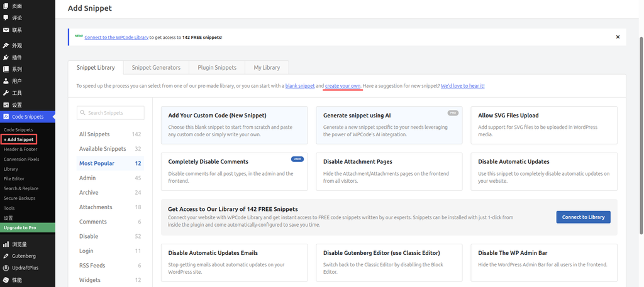
Task: Choose Disable Automatic Updates card
Action: [x=544, y=172]
